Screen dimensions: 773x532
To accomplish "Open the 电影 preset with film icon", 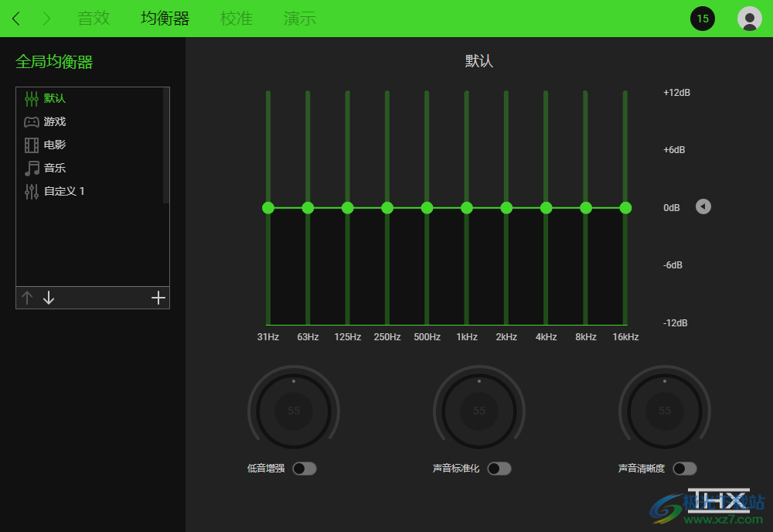I will 52,145.
